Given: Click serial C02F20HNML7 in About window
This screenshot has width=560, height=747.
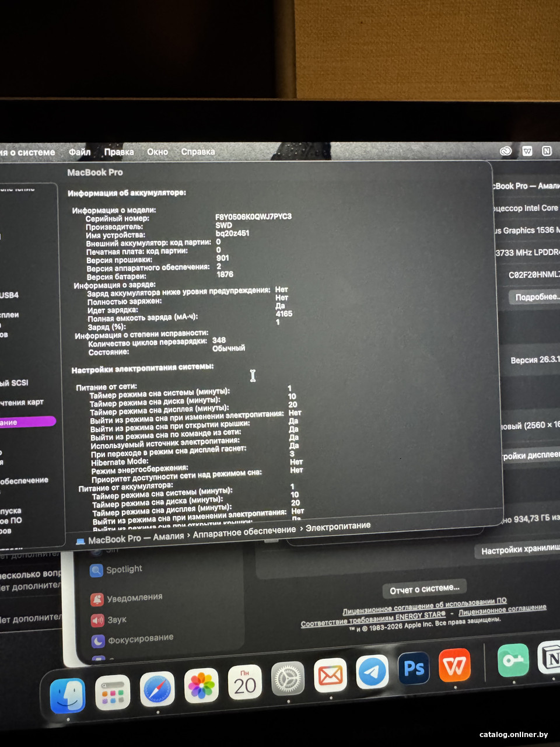Looking at the screenshot, I should coord(534,274).
